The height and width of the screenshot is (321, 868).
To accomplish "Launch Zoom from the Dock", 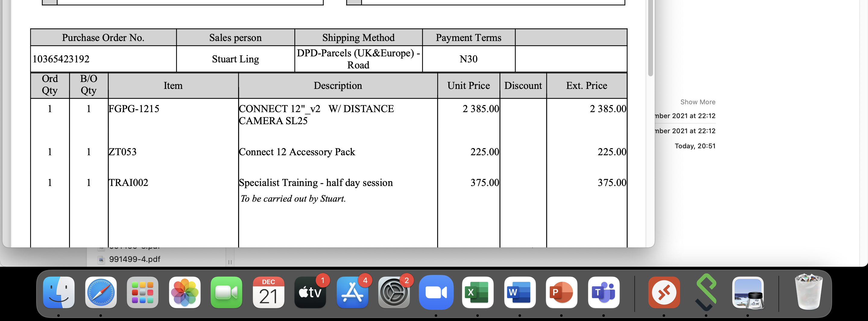I will tap(436, 292).
